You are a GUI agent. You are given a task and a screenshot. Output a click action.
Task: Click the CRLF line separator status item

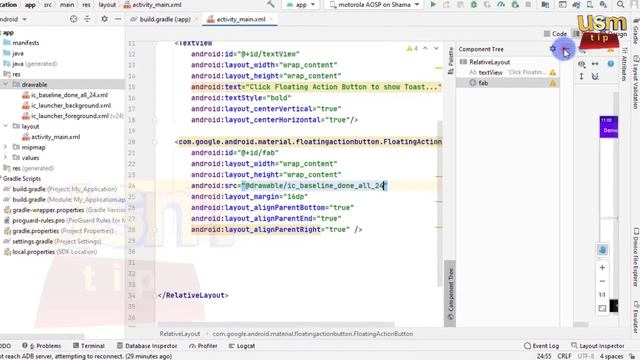tap(564, 356)
